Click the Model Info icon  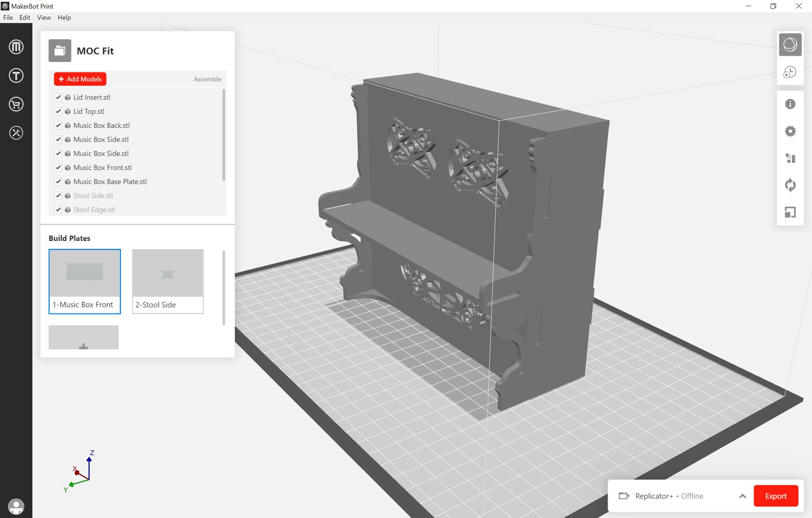790,104
